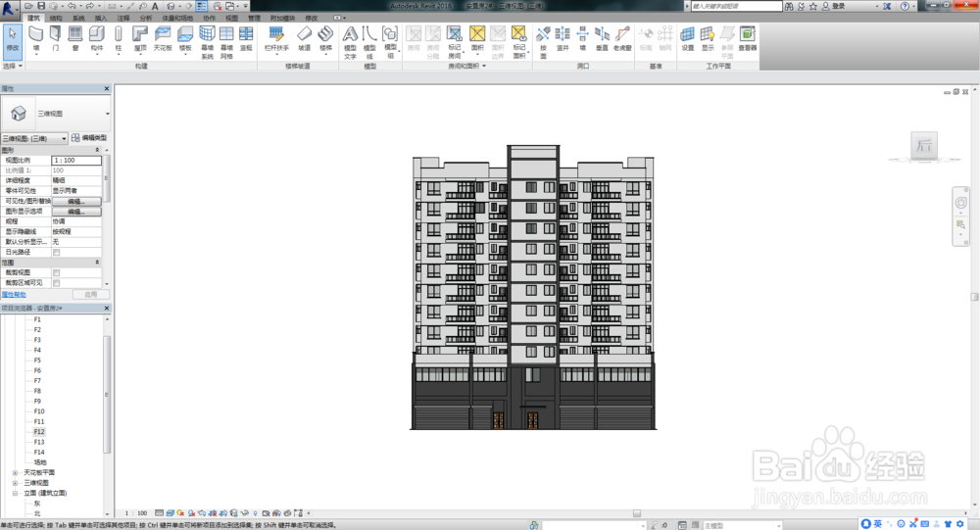The width and height of the screenshot is (980, 530).
Task: Select the 屋顶 (Roof) tool
Action: click(140, 39)
